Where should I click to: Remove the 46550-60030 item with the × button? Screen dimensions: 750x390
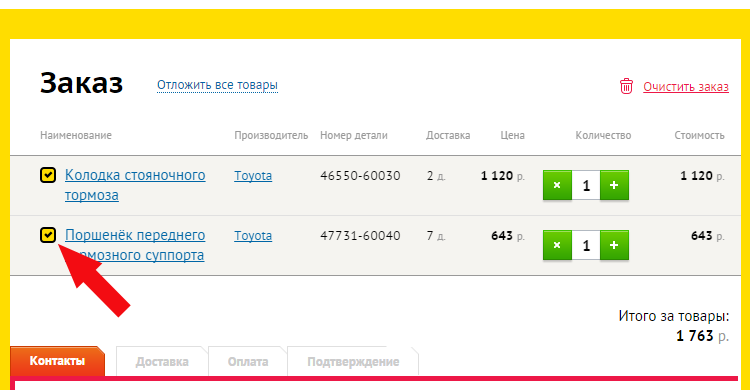click(x=557, y=185)
